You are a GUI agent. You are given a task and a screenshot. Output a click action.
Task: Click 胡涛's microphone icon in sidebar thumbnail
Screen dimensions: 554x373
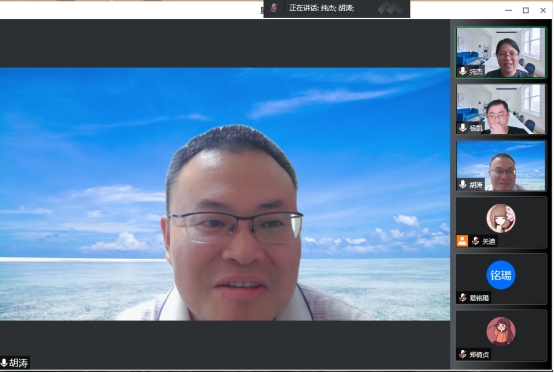click(463, 184)
